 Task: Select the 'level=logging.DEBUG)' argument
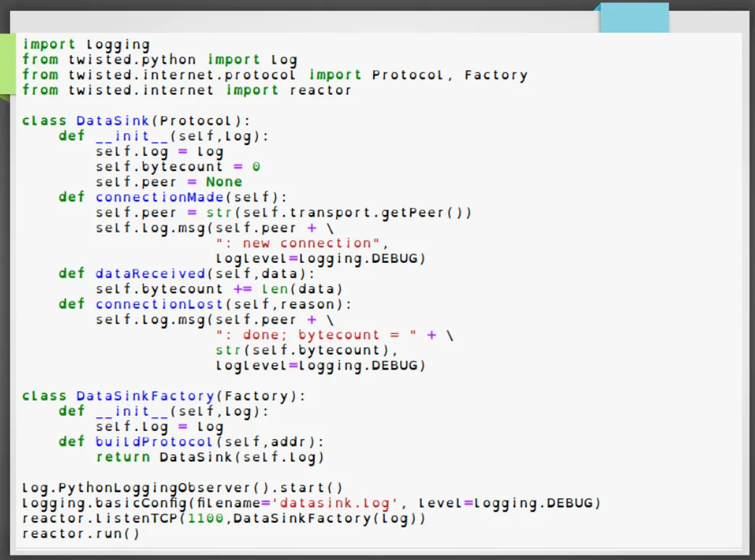point(509,503)
